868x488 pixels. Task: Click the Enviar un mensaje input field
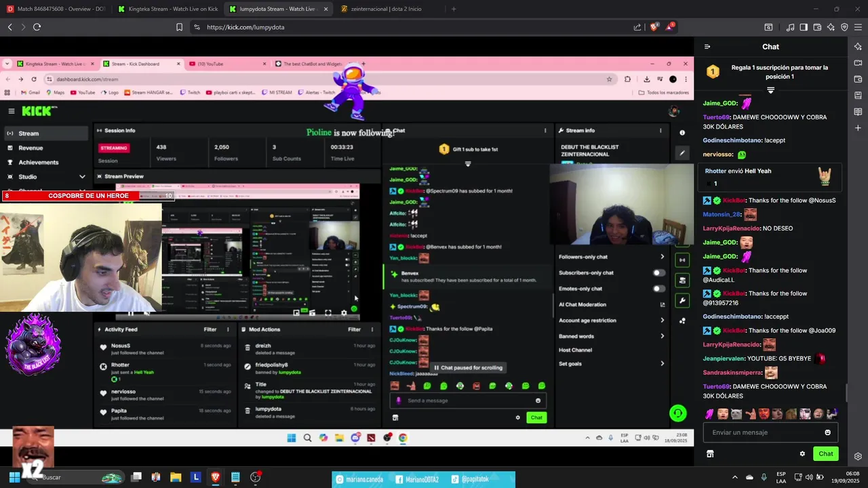[x=770, y=432]
